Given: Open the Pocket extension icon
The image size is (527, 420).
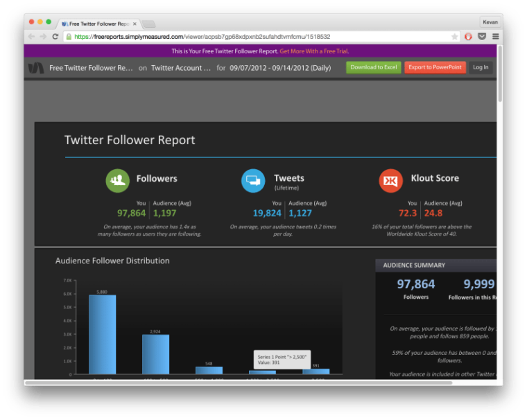Looking at the screenshot, I should tap(482, 36).
